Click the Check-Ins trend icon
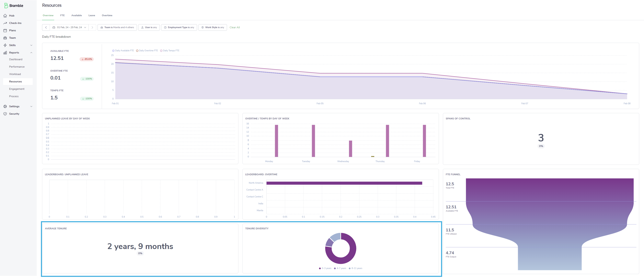The width and height of the screenshot is (644, 279). (x=5, y=23)
